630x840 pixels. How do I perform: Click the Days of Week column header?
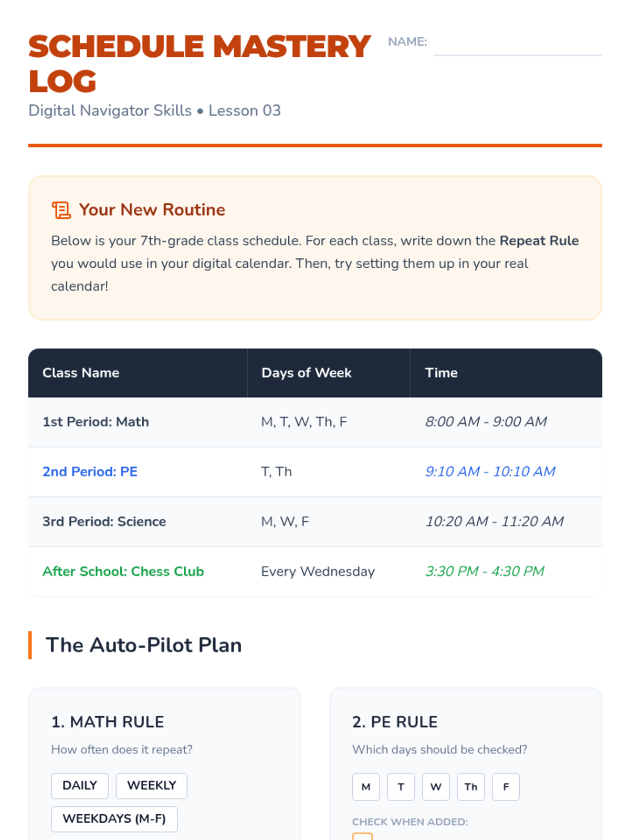306,373
